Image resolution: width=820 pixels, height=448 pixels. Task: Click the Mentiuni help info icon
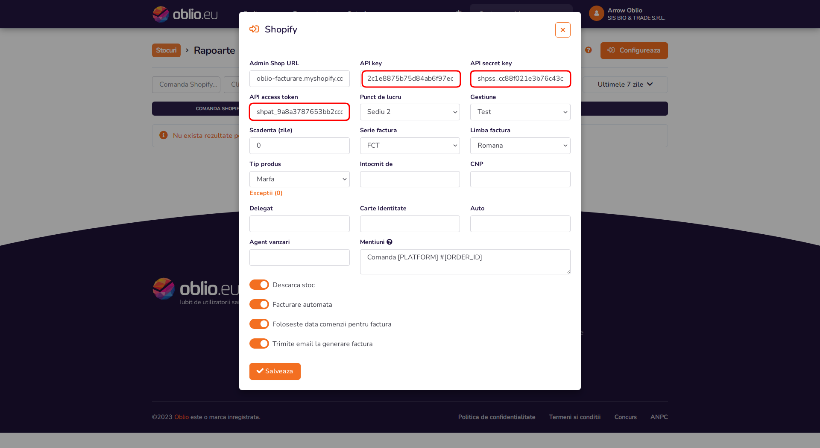point(390,242)
